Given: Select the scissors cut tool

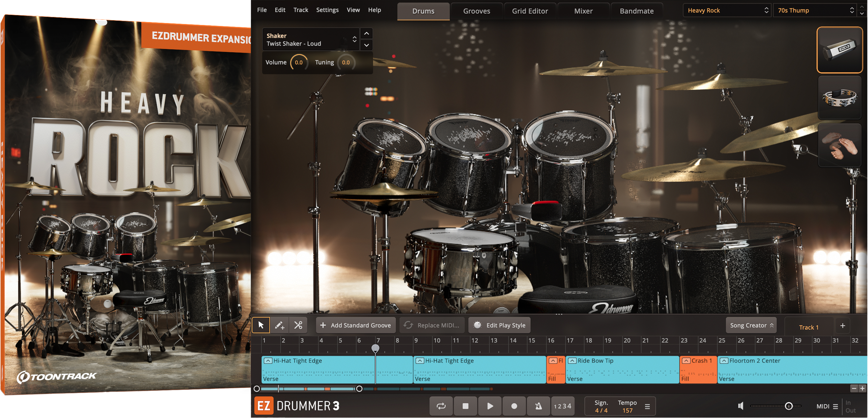Looking at the screenshot, I should click(298, 325).
